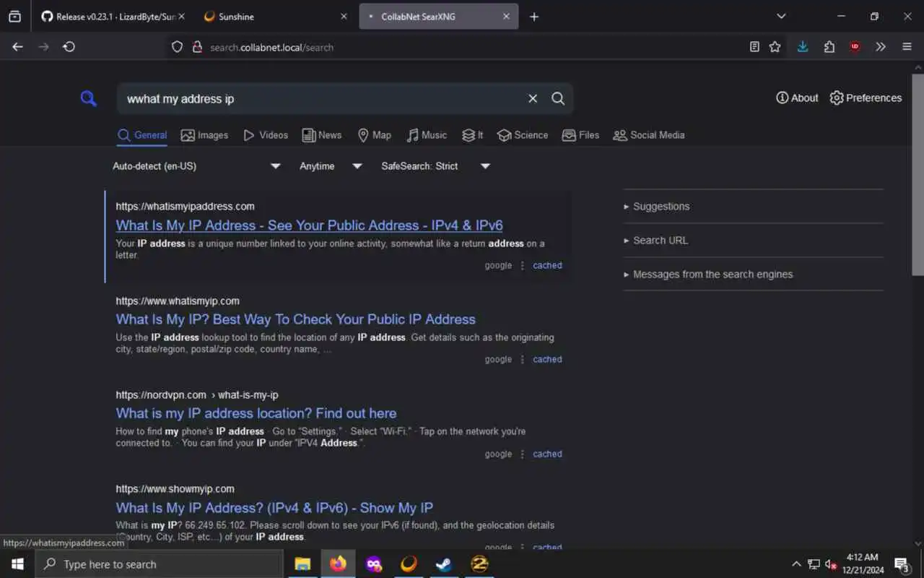The width and height of the screenshot is (924, 578).
Task: Expand the Suggestions section
Action: (656, 207)
